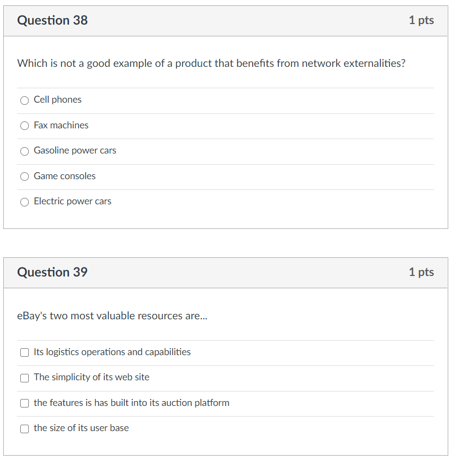Pick Electric power cars for Question 38

coord(25,202)
